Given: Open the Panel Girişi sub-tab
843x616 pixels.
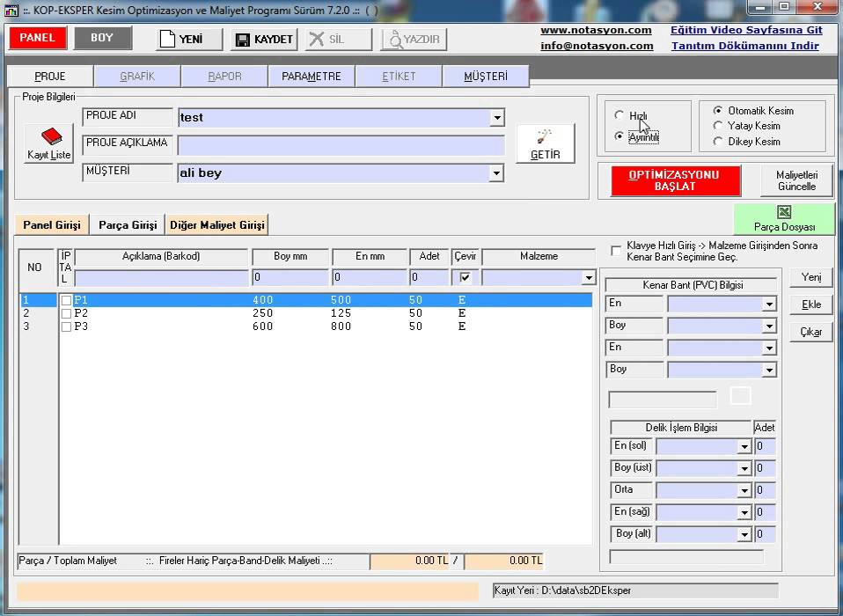Looking at the screenshot, I should click(x=52, y=224).
